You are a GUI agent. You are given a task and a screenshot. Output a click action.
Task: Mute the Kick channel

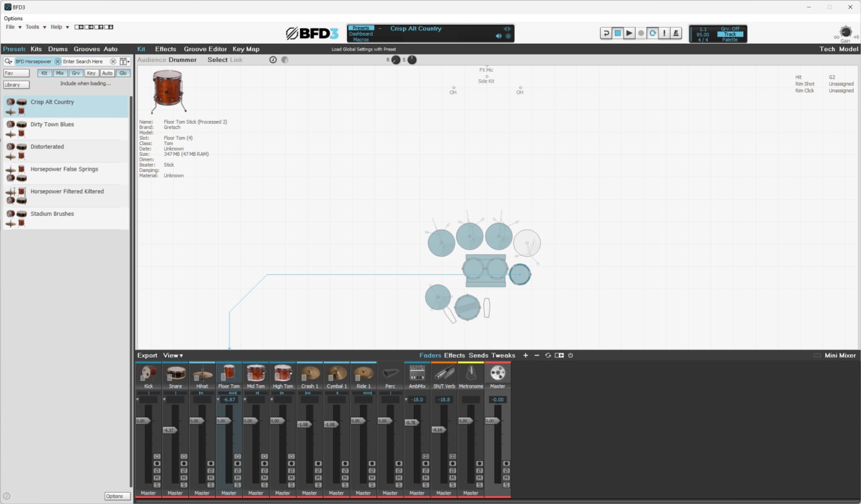(157, 477)
